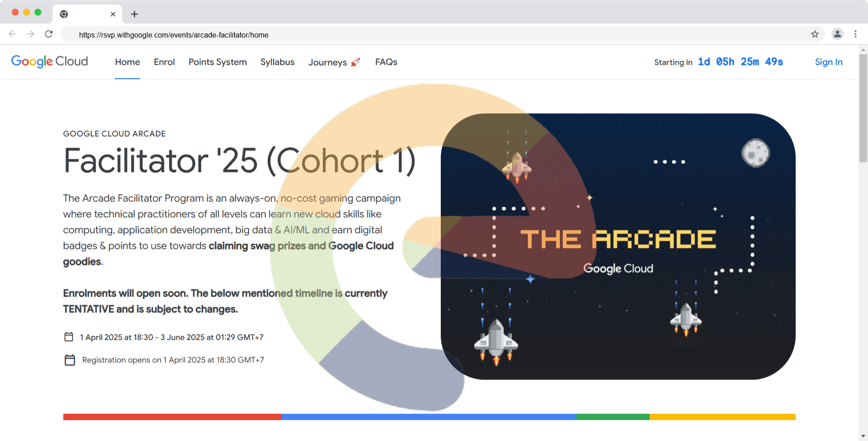The width and height of the screenshot is (868, 441).
Task: Click the page vertical scrollbar thumb
Action: (x=863, y=108)
